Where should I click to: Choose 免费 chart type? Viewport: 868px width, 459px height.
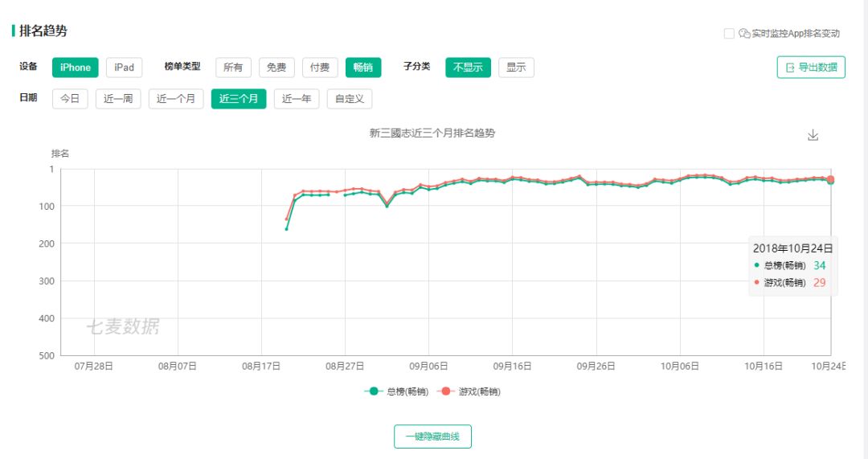coord(276,68)
